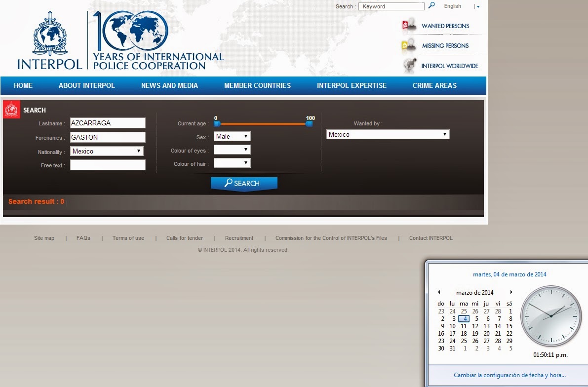Open the FAQs footer link
The height and width of the screenshot is (387, 588).
(83, 238)
